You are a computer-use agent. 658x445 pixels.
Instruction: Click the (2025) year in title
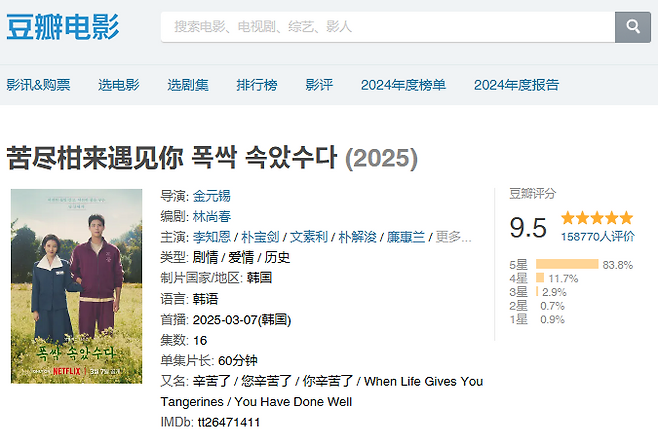tap(381, 159)
